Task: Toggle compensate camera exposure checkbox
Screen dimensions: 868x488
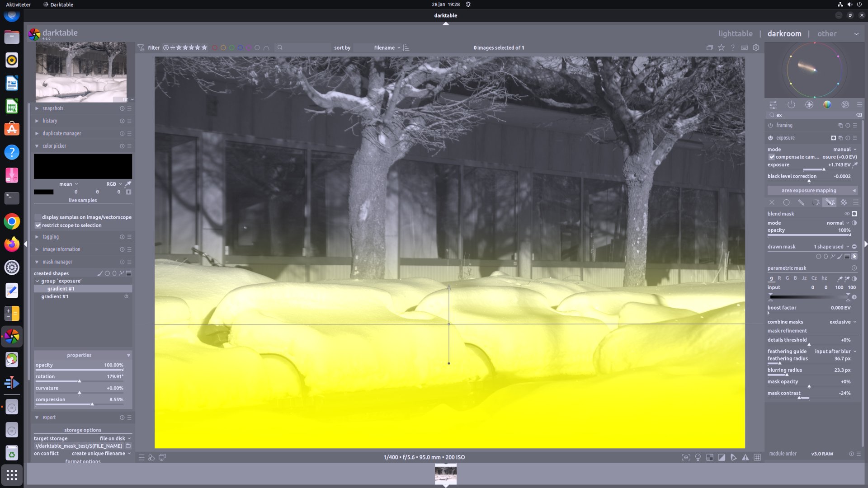Action: tap(772, 157)
